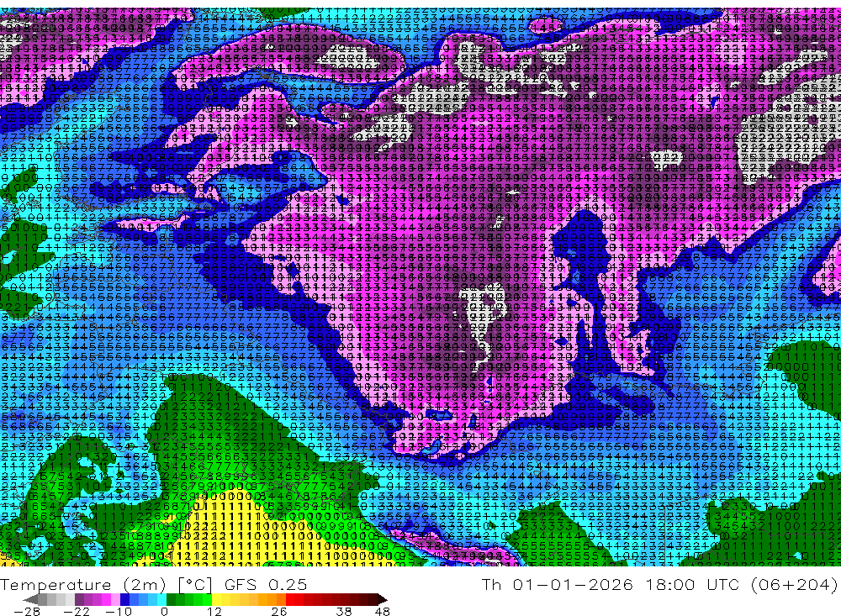This screenshot has width=841, height=616.
Task: Click the -22 value on the color scale
Action: pyautogui.click(x=77, y=611)
